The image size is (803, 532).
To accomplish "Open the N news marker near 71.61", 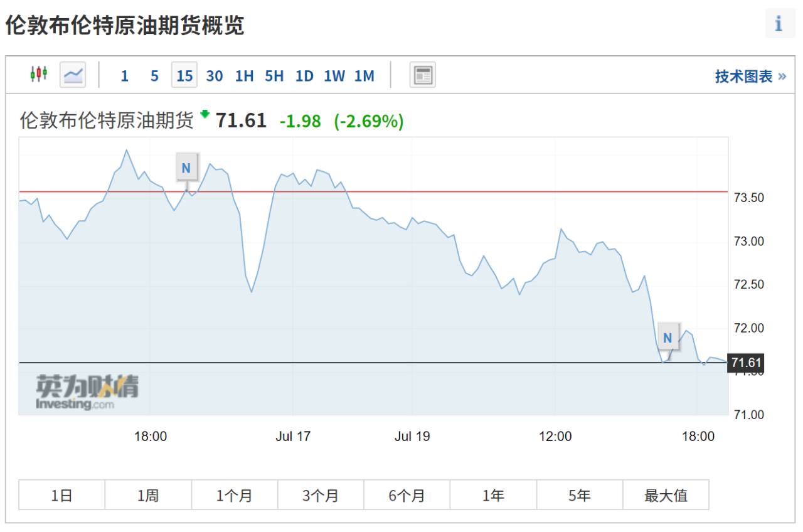I will point(667,338).
